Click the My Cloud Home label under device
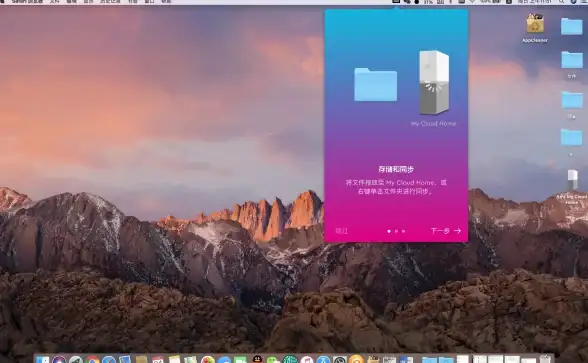Viewport: 588px width, 363px height. coord(434,123)
